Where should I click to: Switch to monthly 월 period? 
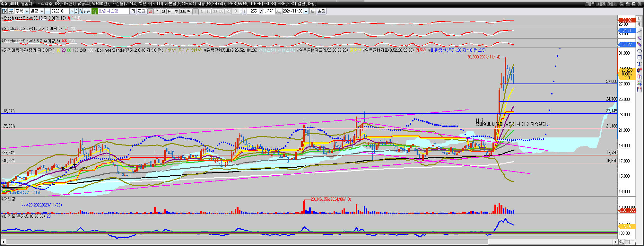163,11
